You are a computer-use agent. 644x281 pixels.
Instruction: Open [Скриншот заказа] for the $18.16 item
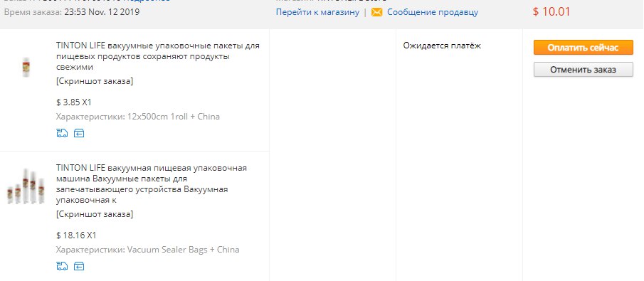pyautogui.click(x=95, y=214)
